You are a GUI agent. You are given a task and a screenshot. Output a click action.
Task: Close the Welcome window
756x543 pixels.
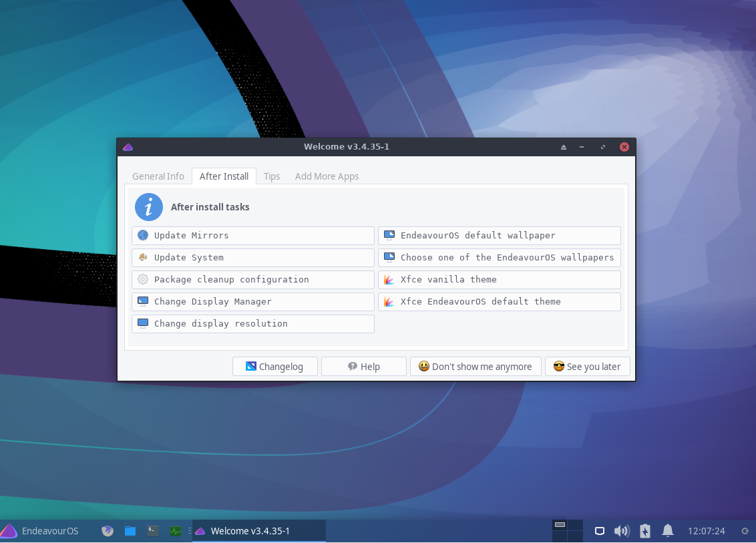624,147
